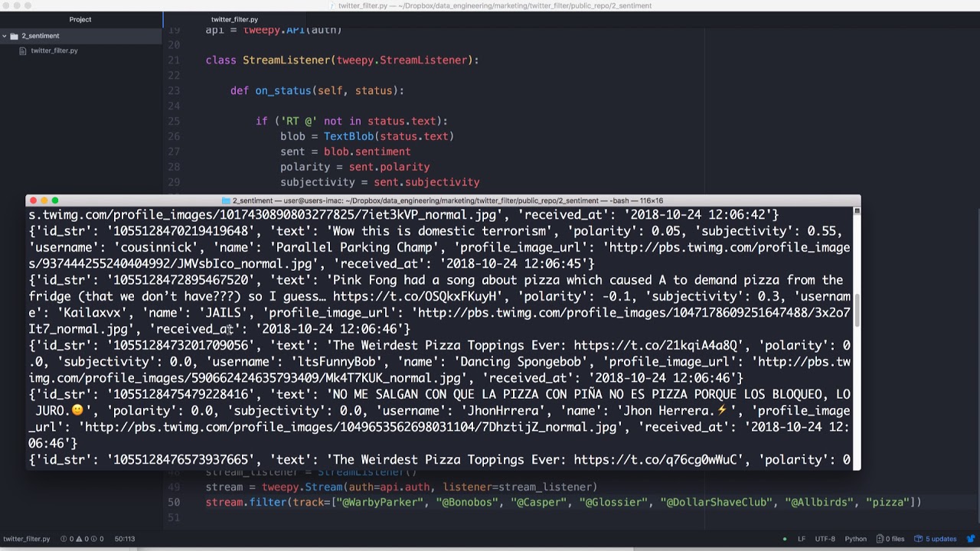Click the Terminal scroll-up corner indicator

pos(857,210)
